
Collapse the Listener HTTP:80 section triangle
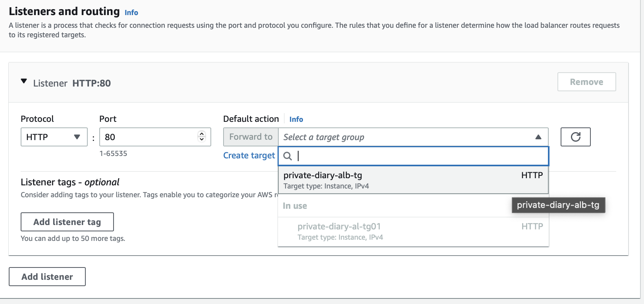24,81
